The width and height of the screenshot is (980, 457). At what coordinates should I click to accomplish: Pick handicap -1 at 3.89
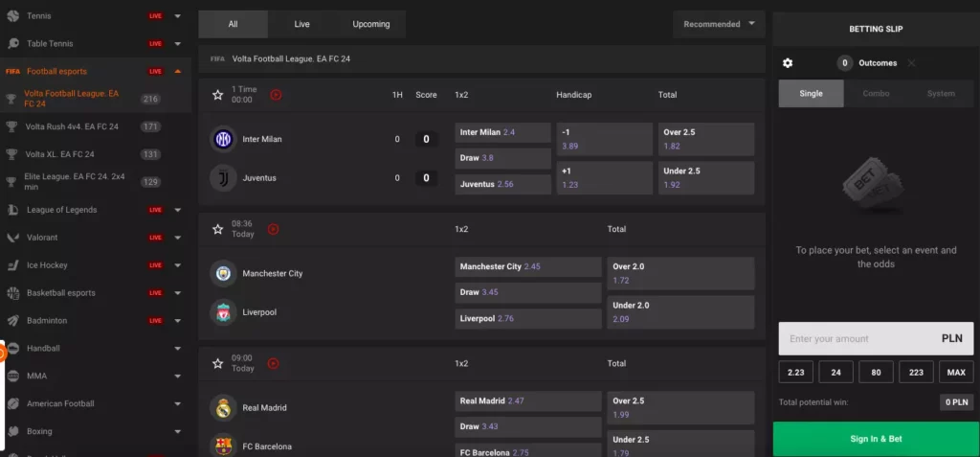click(x=605, y=139)
